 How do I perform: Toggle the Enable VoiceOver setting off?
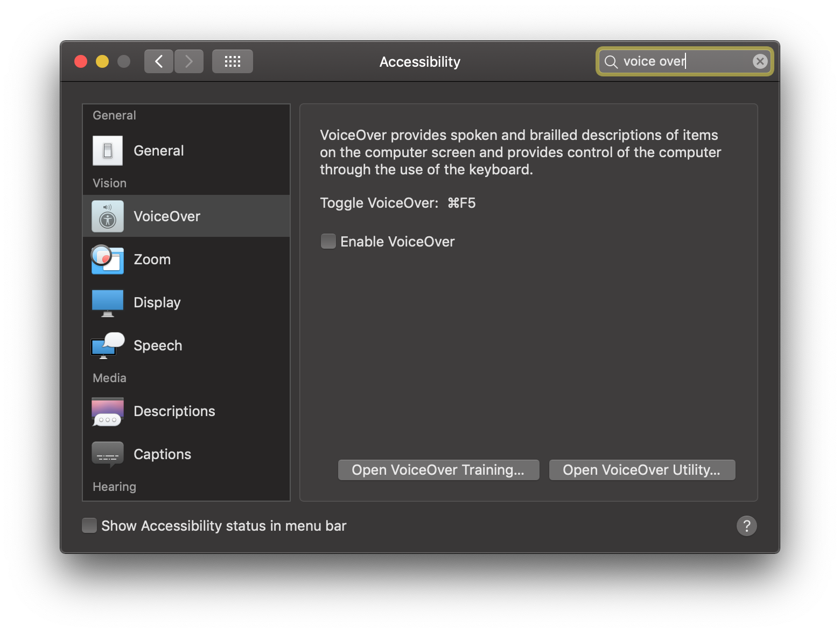click(328, 241)
